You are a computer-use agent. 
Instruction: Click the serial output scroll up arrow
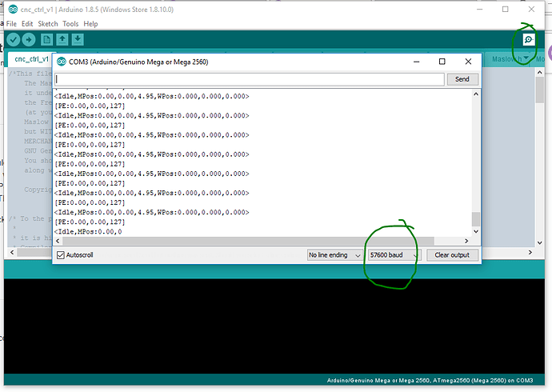tap(476, 94)
